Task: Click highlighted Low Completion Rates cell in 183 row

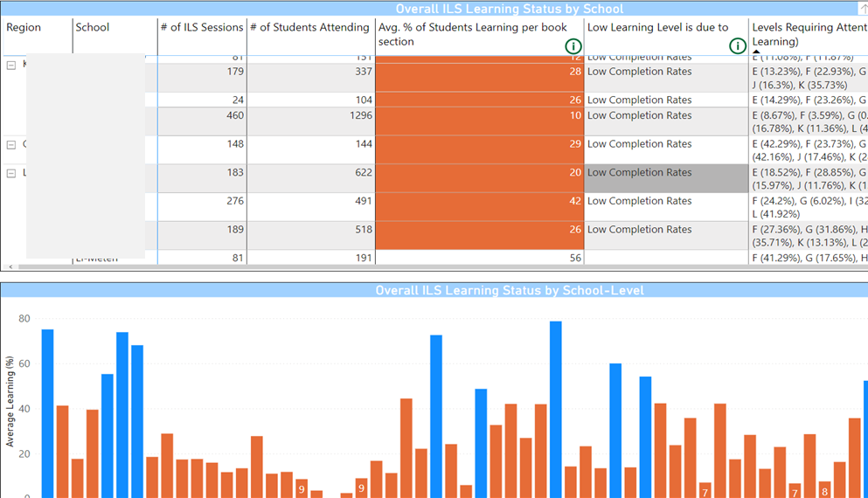Action: click(x=666, y=179)
